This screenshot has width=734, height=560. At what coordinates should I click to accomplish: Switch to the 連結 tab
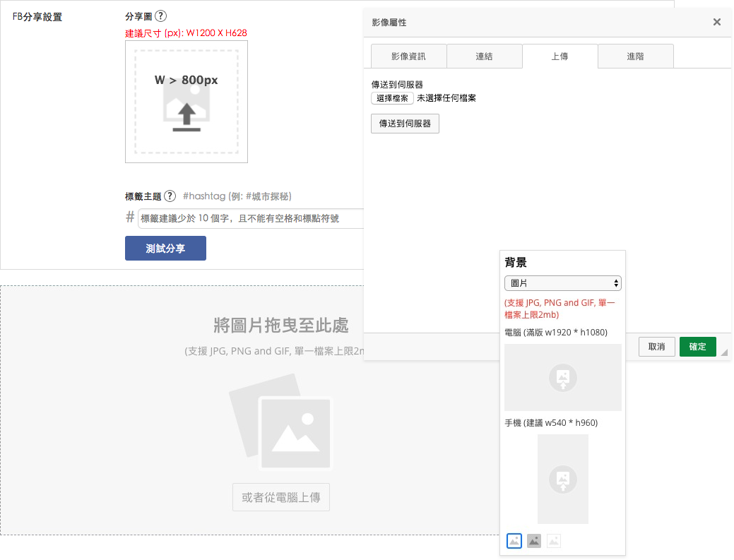485,56
